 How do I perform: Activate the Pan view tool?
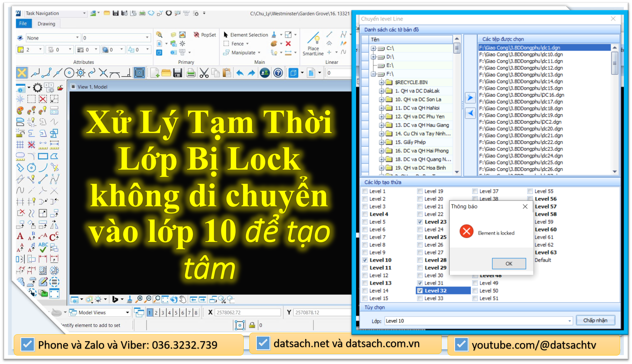pyautogui.click(x=183, y=299)
